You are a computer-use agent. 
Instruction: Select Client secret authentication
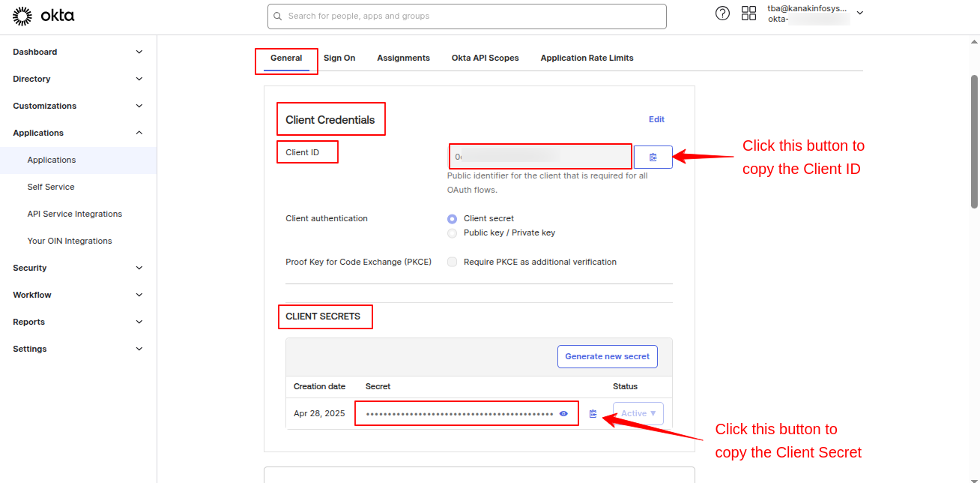452,219
